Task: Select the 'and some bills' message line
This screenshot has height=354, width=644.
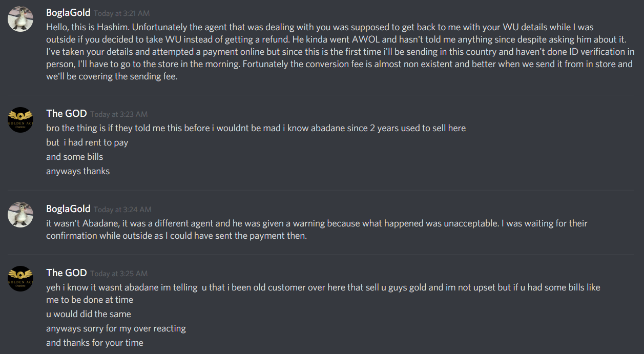Action: (74, 157)
